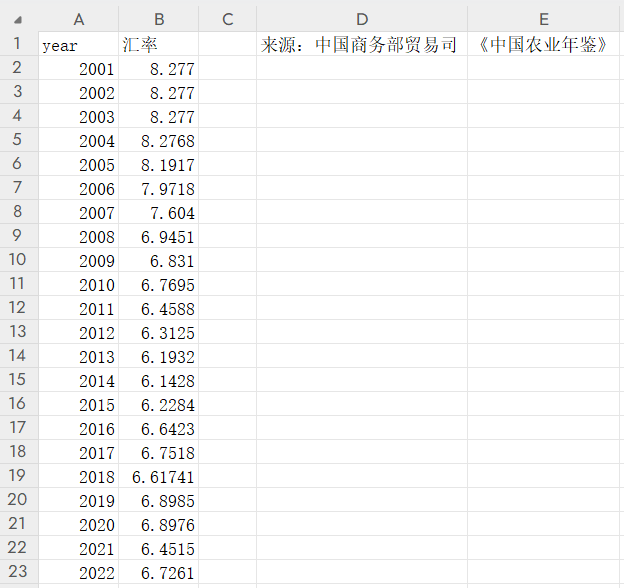This screenshot has height=588, width=624.
Task: Select exchange rate value 8.1917
Action: (158, 164)
